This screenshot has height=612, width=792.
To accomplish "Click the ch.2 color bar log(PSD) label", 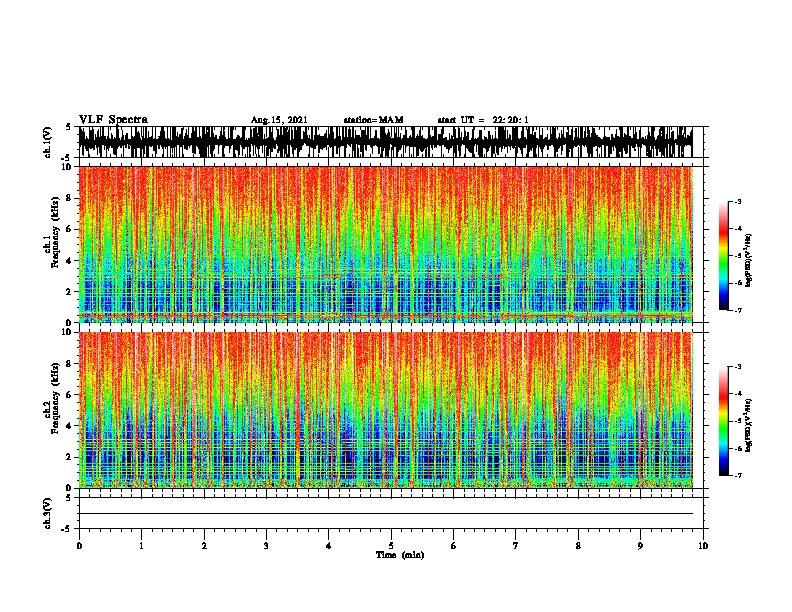I will tap(748, 425).
